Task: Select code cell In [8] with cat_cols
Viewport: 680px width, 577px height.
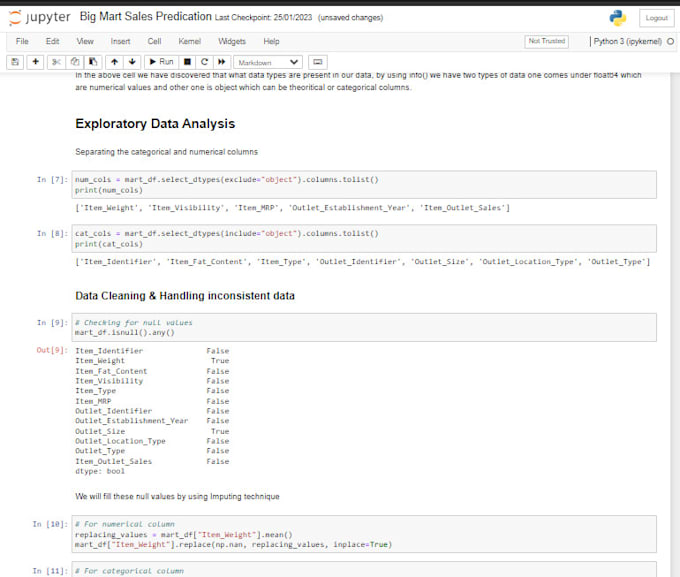Action: (x=364, y=239)
